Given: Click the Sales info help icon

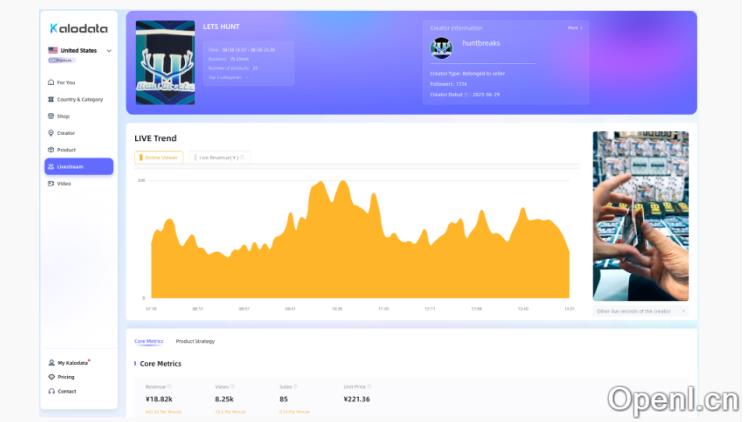Looking at the screenshot, I should click(296, 387).
